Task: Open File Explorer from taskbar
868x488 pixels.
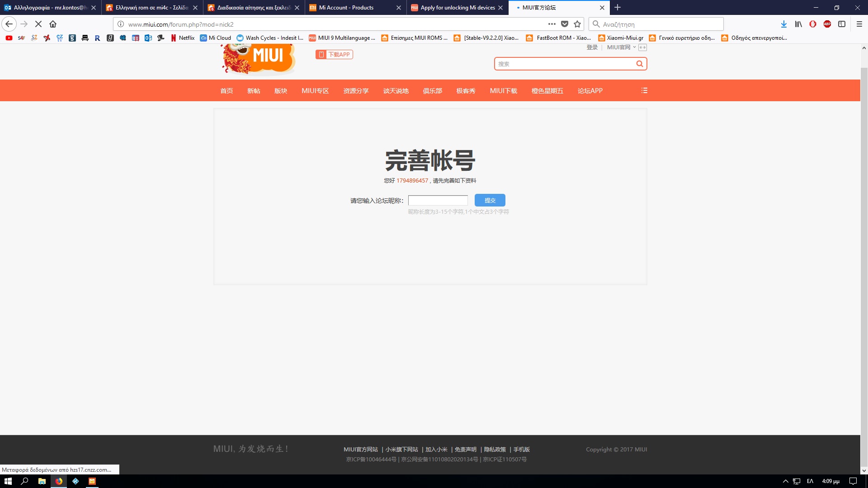Action: [x=42, y=481]
